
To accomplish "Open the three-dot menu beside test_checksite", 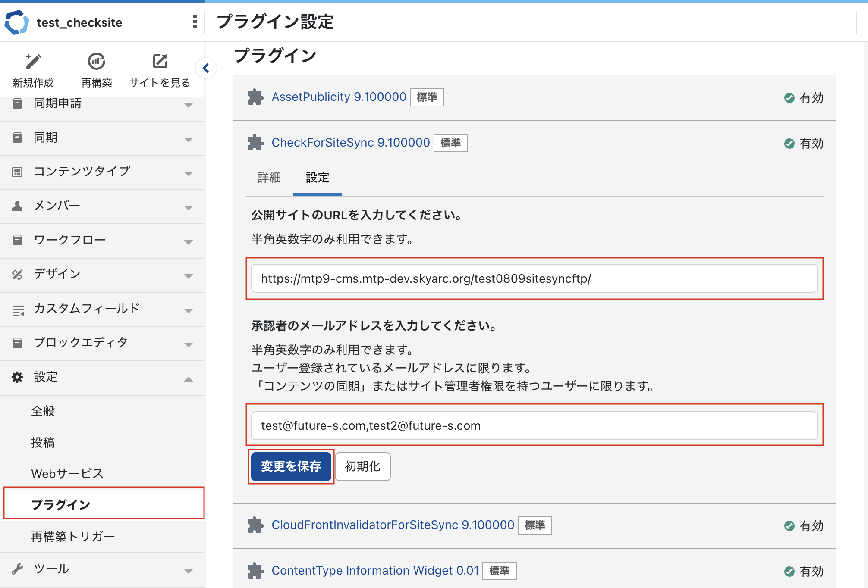I will point(195,22).
